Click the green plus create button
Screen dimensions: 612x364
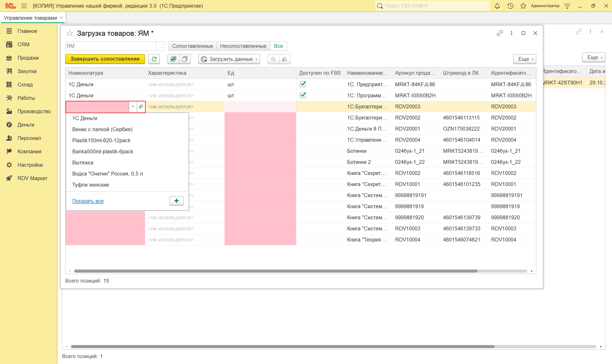click(x=177, y=201)
